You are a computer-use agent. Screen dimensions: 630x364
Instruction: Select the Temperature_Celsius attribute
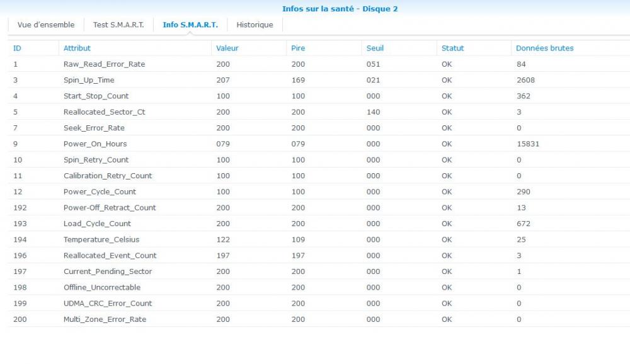[101, 239]
